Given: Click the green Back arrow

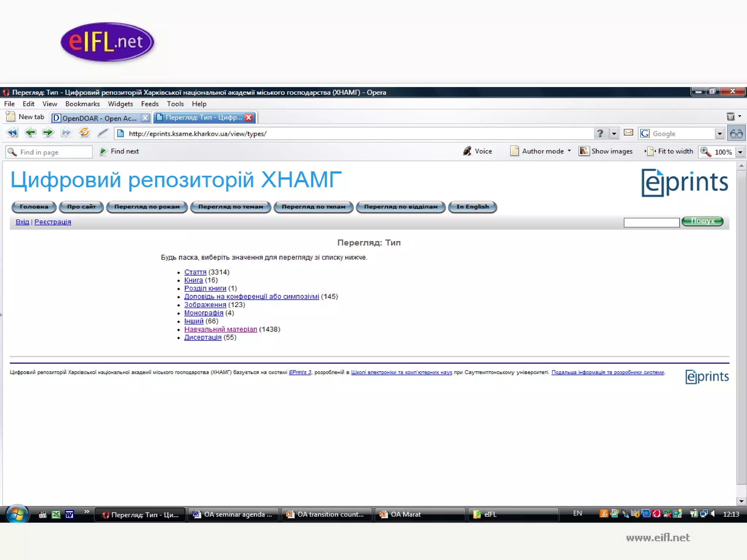Looking at the screenshot, I should pos(30,133).
